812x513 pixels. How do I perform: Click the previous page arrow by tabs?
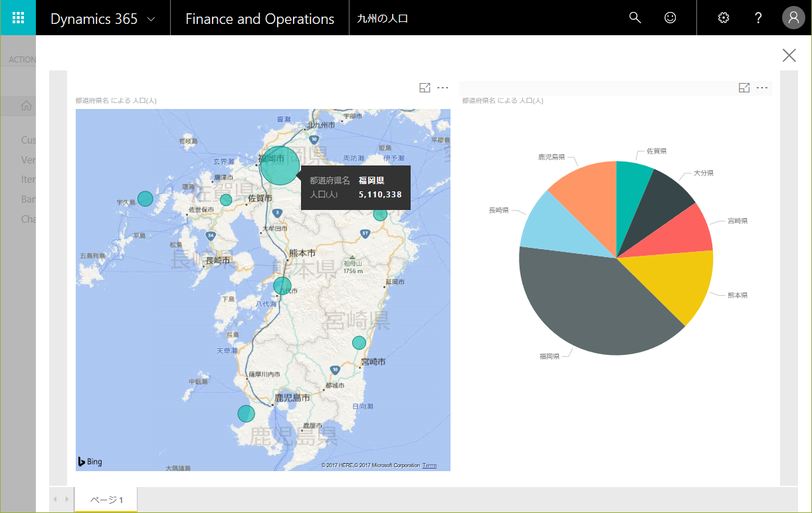pos(55,499)
